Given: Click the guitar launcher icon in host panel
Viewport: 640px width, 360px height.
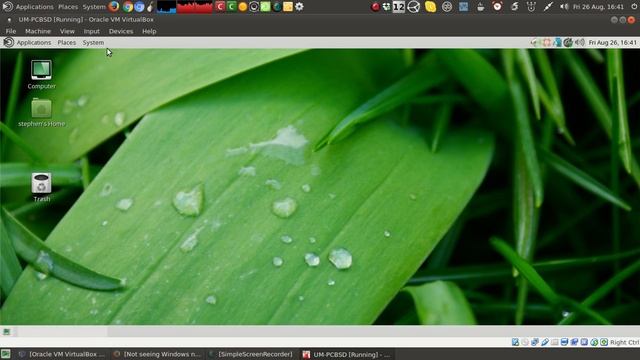Looking at the screenshot, I should click(150, 7).
